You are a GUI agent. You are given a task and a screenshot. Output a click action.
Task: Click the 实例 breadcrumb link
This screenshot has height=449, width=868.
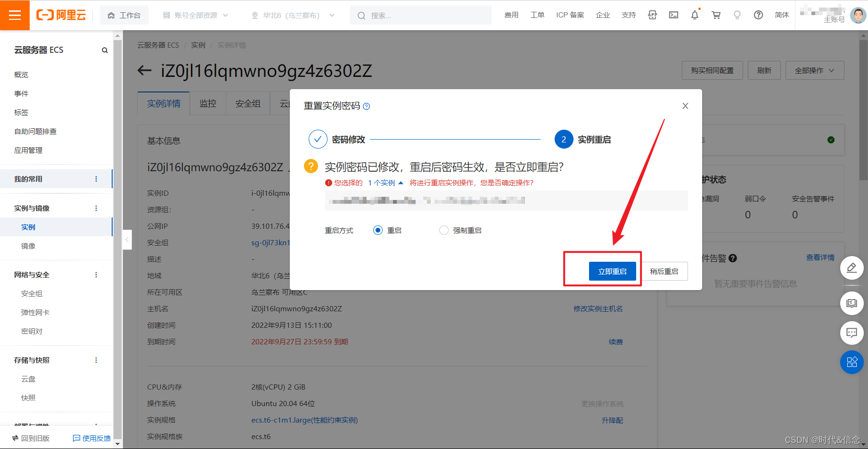click(198, 45)
